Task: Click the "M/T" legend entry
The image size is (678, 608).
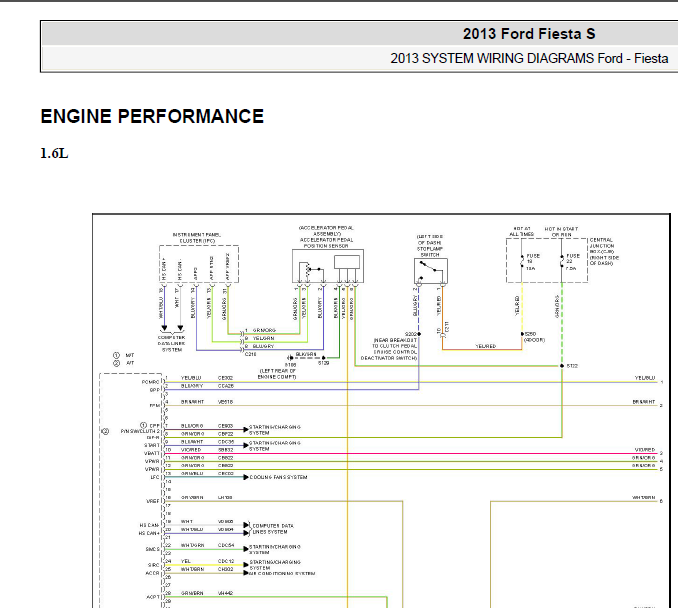Action: click(130, 355)
